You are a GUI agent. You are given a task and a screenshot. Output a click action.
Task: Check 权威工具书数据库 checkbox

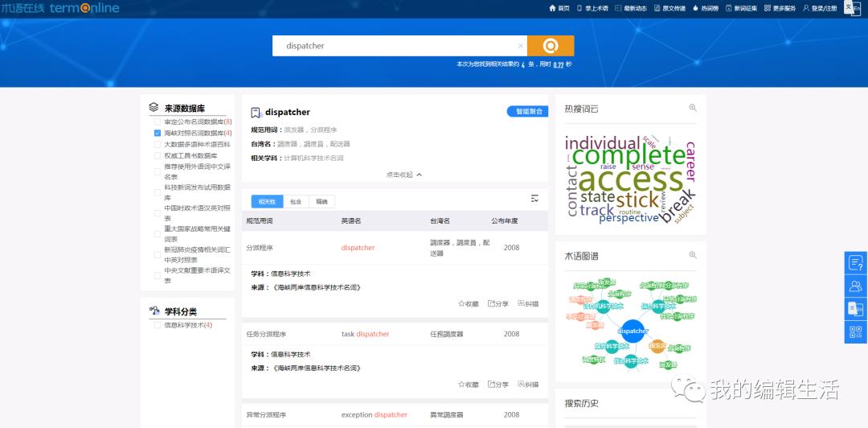158,156
